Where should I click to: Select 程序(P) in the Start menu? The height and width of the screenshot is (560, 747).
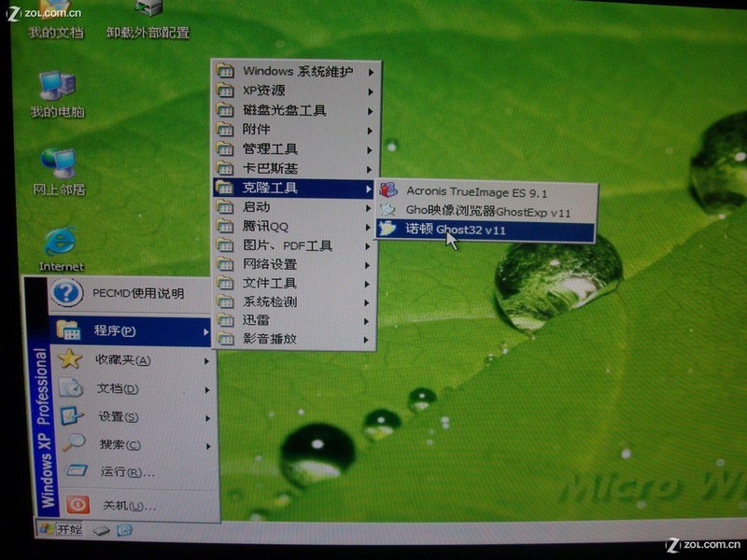(131, 331)
